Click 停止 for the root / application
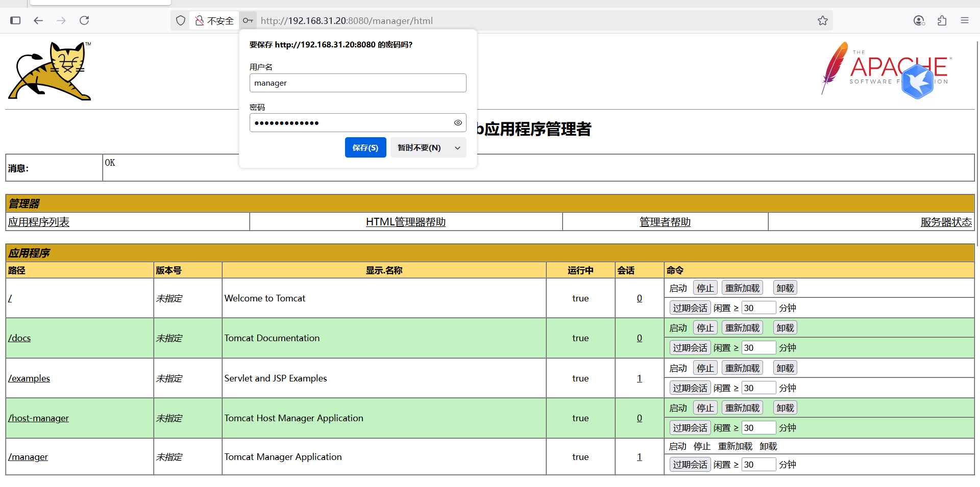Screen dimensions: 980x487 click(705, 288)
